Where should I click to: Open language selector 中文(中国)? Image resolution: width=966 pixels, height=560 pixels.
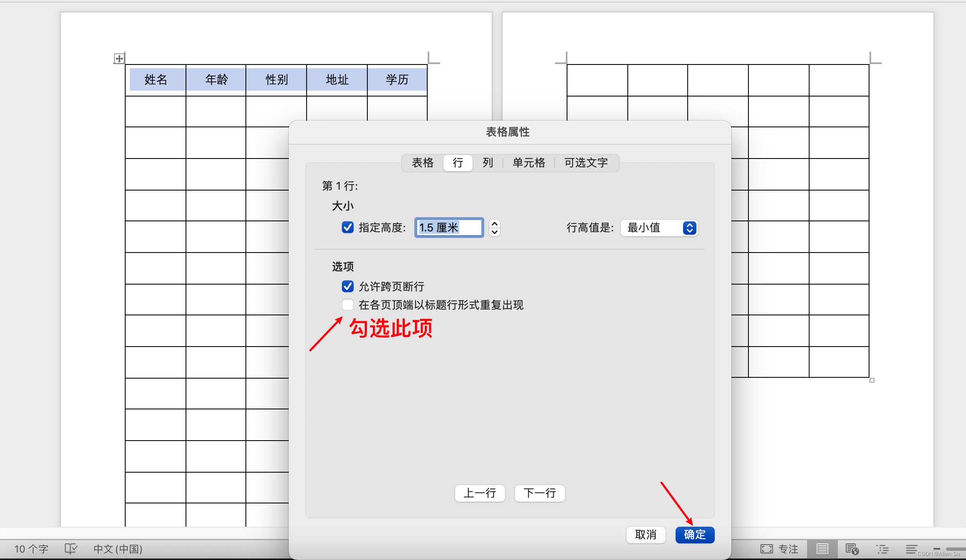click(x=118, y=549)
